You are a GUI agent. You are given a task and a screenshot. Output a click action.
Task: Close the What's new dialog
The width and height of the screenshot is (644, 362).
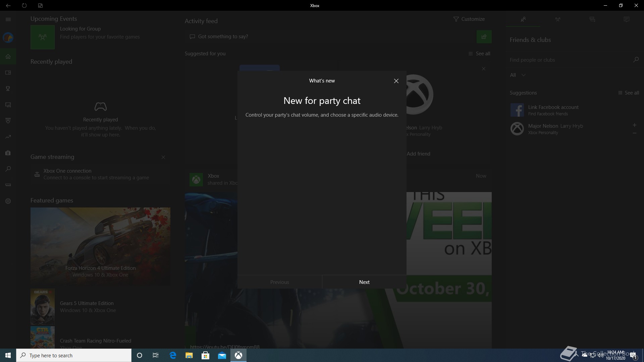tap(396, 81)
